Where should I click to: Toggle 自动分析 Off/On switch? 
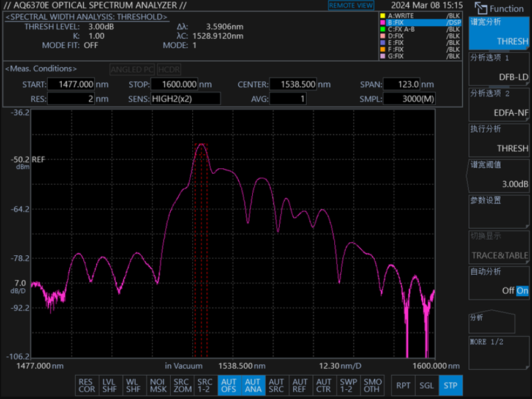515,291
